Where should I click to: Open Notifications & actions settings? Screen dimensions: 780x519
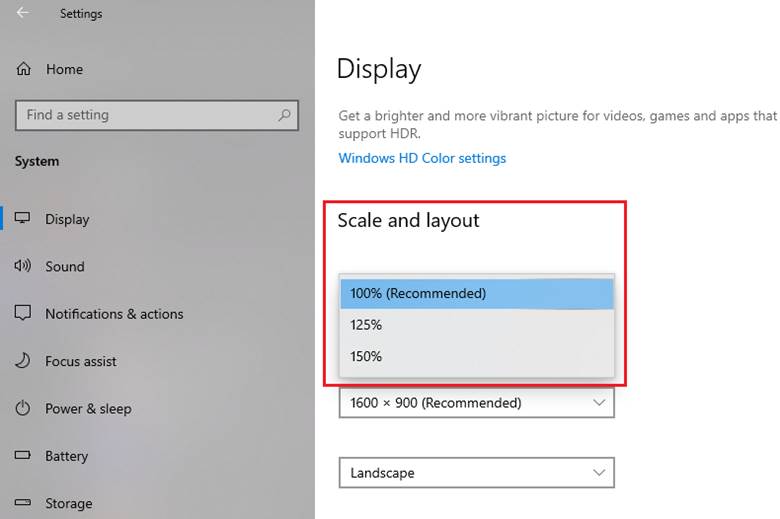click(114, 313)
